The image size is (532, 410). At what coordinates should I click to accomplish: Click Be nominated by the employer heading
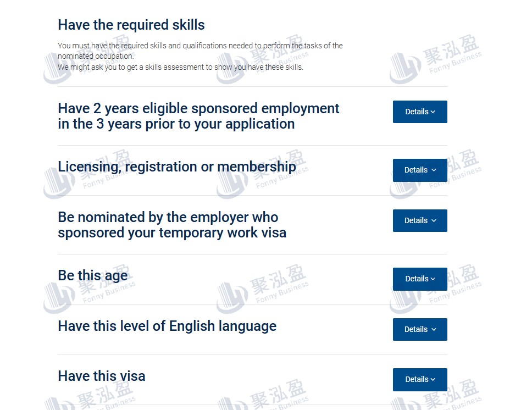point(172,225)
